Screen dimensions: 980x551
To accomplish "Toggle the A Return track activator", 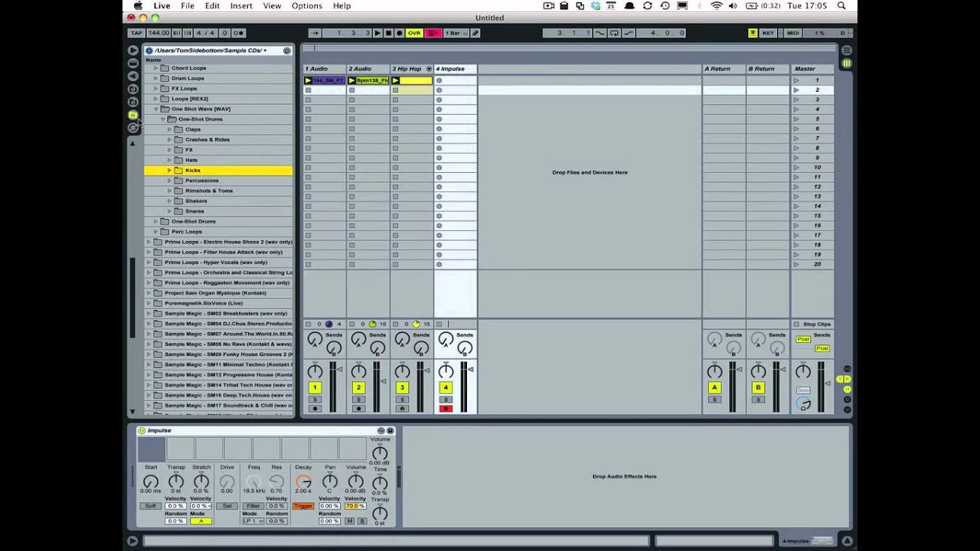I will click(x=714, y=388).
